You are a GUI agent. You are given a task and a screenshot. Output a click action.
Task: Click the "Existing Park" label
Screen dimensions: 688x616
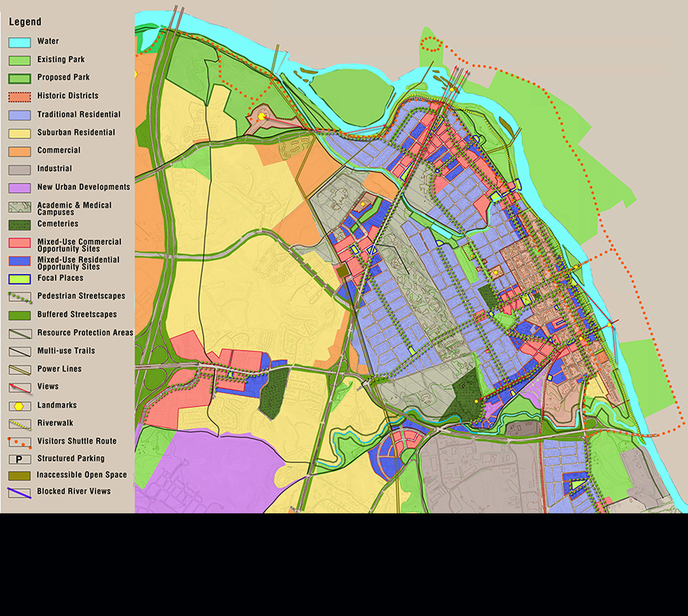pyautogui.click(x=61, y=59)
